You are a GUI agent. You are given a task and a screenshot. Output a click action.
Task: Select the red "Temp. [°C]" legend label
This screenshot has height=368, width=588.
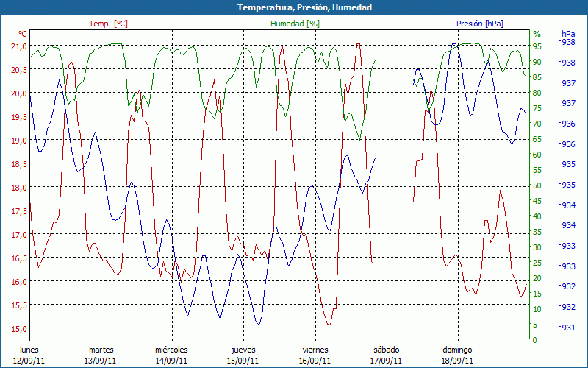pyautogui.click(x=108, y=24)
